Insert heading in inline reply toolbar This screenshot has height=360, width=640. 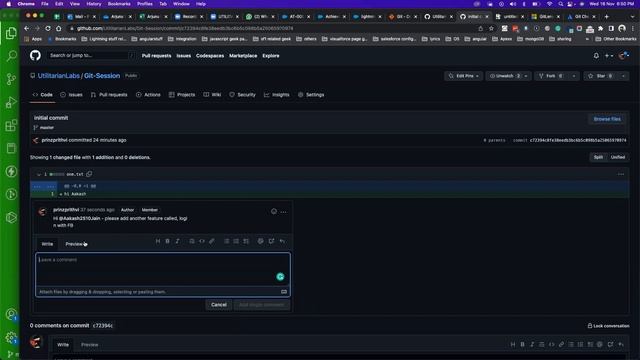coord(158,241)
